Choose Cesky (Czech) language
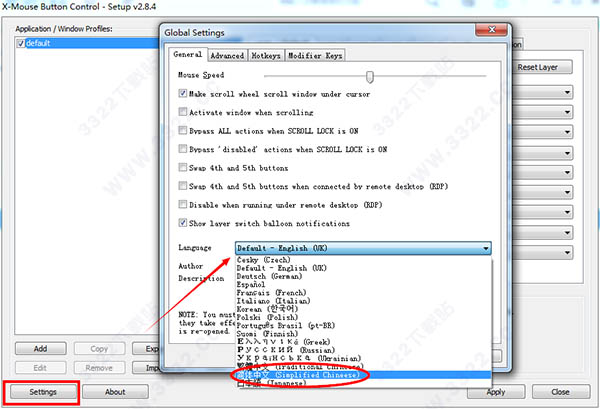This screenshot has height=409, width=600. (363, 260)
